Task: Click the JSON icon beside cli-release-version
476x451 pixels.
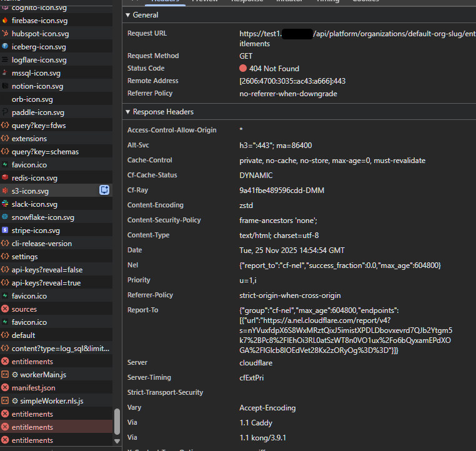Action: [5, 244]
